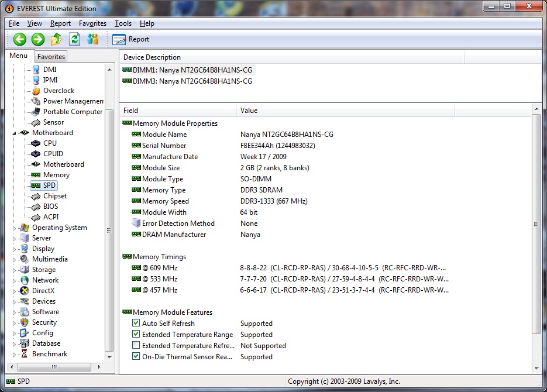Image resolution: width=547 pixels, height=392 pixels.
Task: Expand the Multimedia node
Action: pyautogui.click(x=14, y=260)
